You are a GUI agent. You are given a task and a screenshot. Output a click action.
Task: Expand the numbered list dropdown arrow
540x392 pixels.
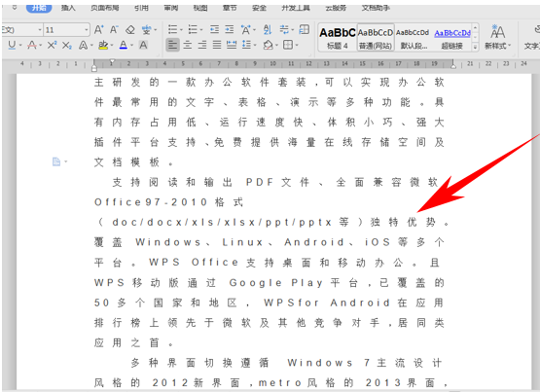coord(201,30)
